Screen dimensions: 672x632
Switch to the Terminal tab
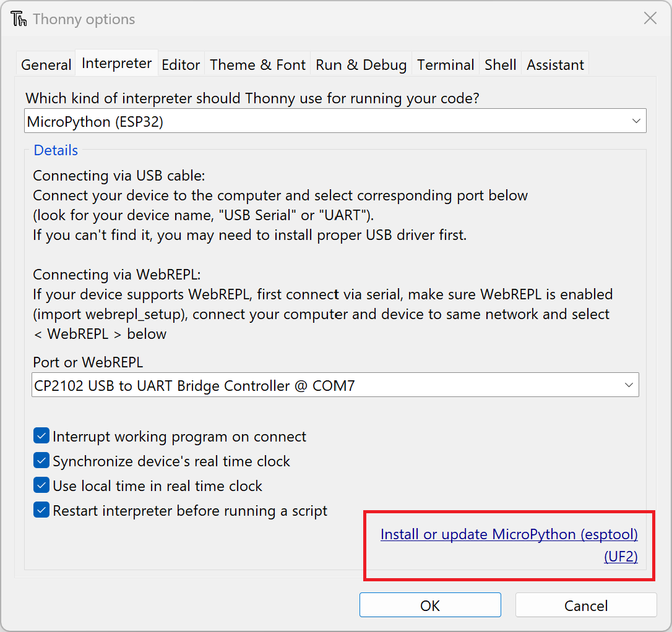[446, 65]
